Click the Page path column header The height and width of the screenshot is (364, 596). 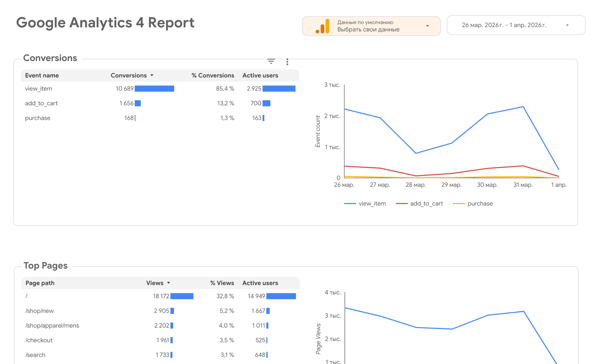point(40,283)
